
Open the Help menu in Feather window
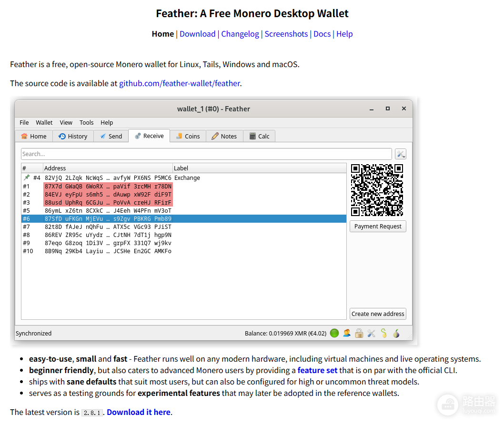[107, 122]
